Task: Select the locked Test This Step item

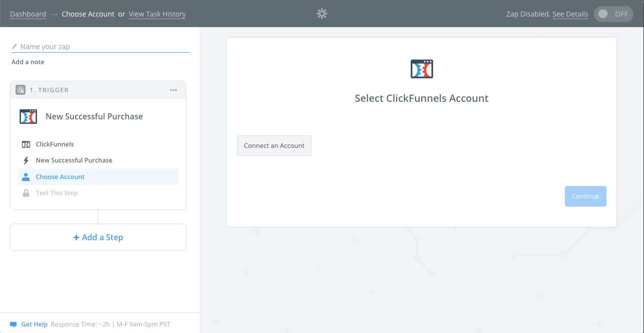Action: pyautogui.click(x=98, y=193)
